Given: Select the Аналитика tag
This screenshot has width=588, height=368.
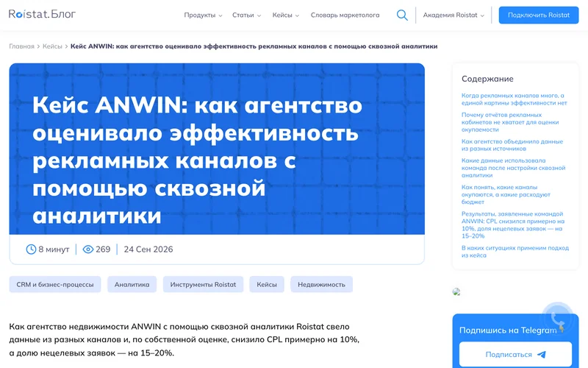Looking at the screenshot, I should pos(132,284).
